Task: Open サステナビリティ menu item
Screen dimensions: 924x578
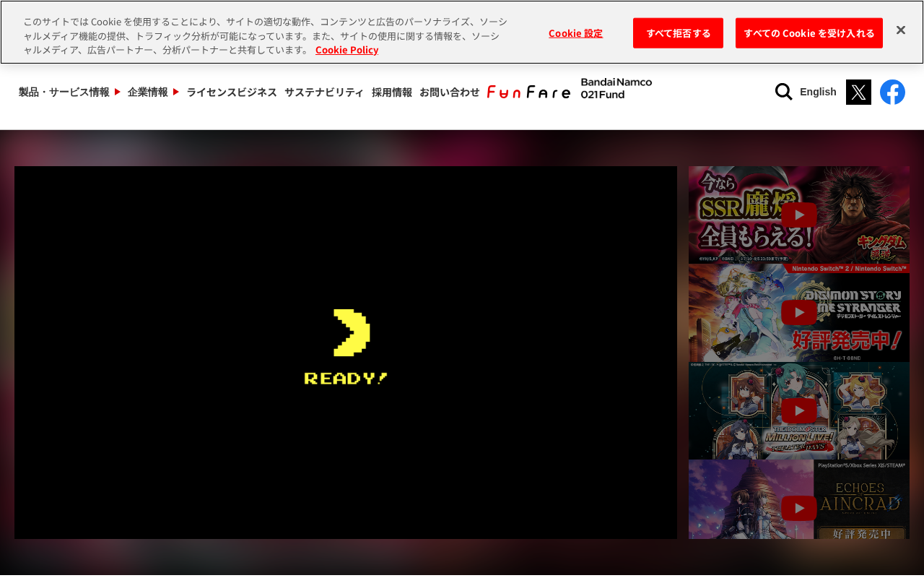Action: (324, 92)
